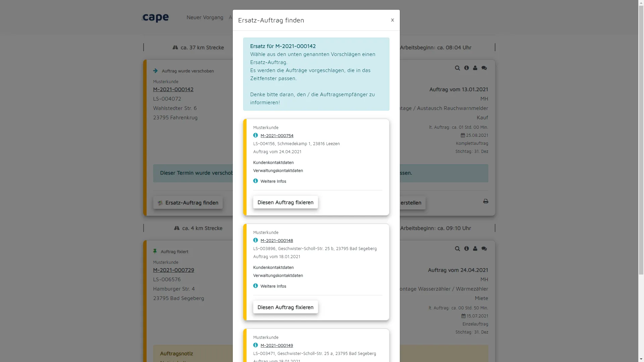Open order link M-2021-000148
Screen dimensions: 644x362
click(x=277, y=241)
